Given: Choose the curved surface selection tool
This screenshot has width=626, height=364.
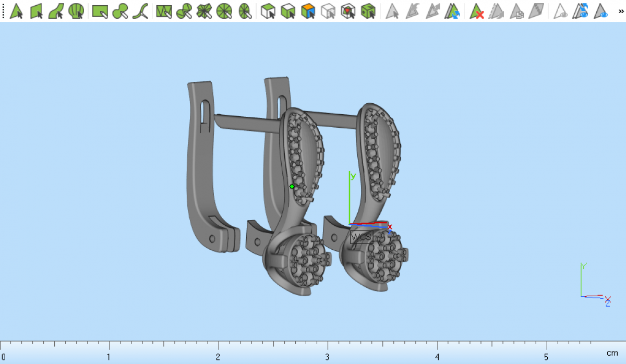Looking at the screenshot, I should click(56, 11).
